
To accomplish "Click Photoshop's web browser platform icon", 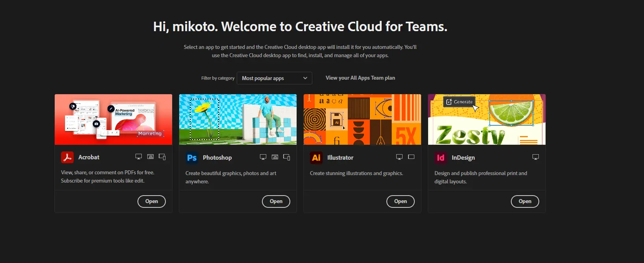I will point(275,157).
